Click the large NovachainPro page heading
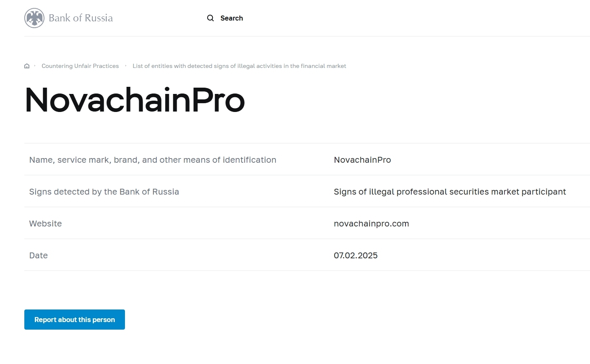 point(135,100)
